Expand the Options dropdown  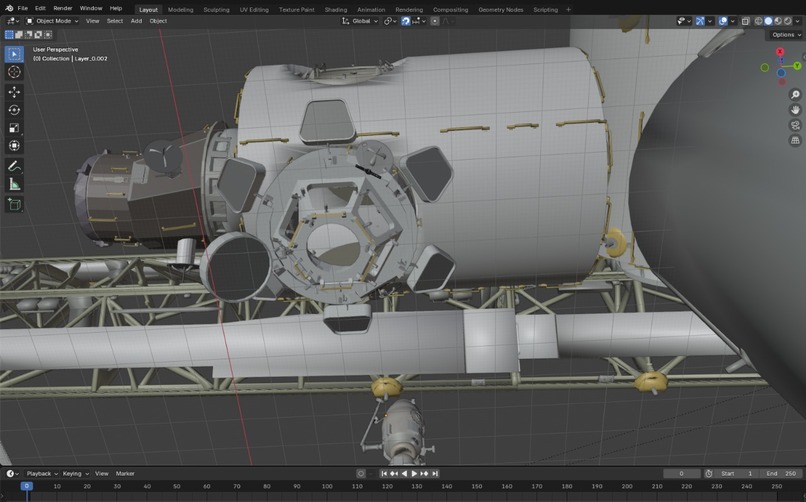(786, 34)
